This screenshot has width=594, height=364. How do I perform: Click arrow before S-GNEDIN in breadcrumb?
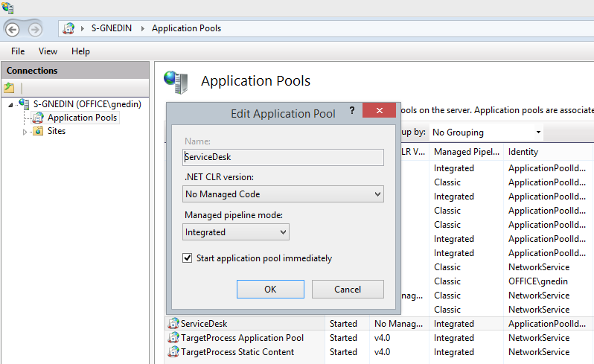pyautogui.click(x=82, y=29)
